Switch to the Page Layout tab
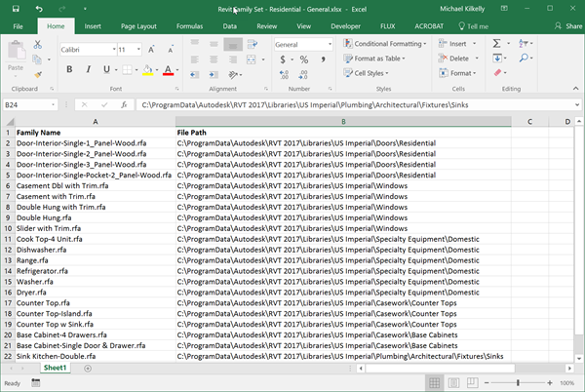585x392 pixels. tap(138, 26)
